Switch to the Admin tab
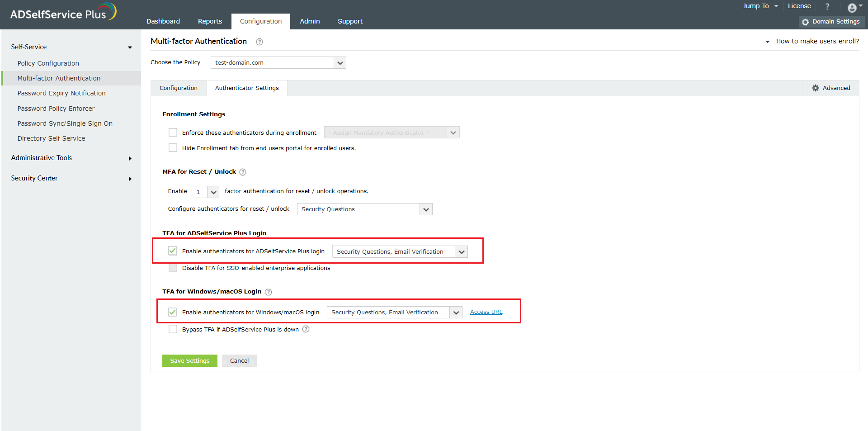The height and width of the screenshot is (431, 868). [310, 21]
